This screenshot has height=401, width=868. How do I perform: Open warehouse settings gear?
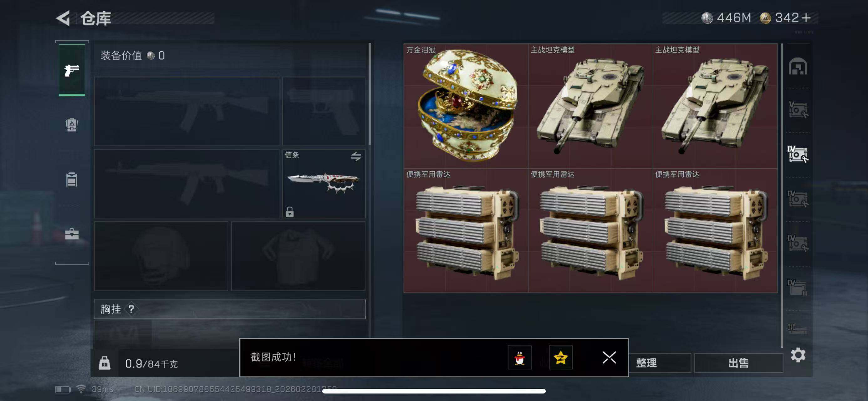coord(798,355)
